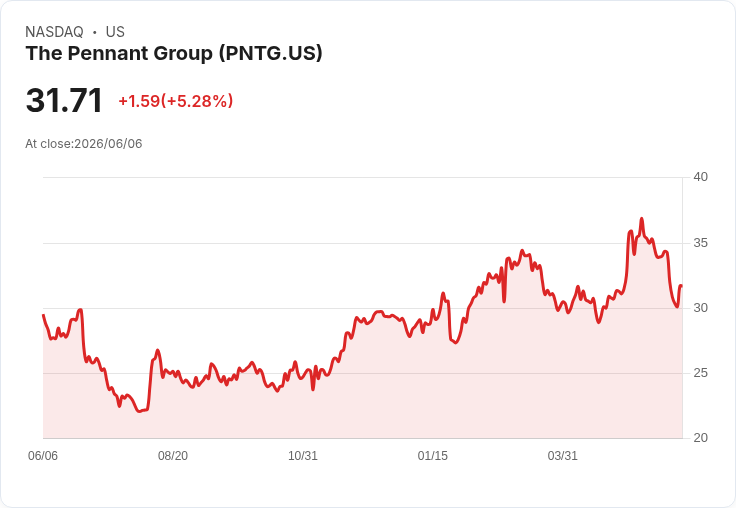Image resolution: width=736 pixels, height=508 pixels.
Task: Click the 20 y-axis price label
Action: coord(700,438)
